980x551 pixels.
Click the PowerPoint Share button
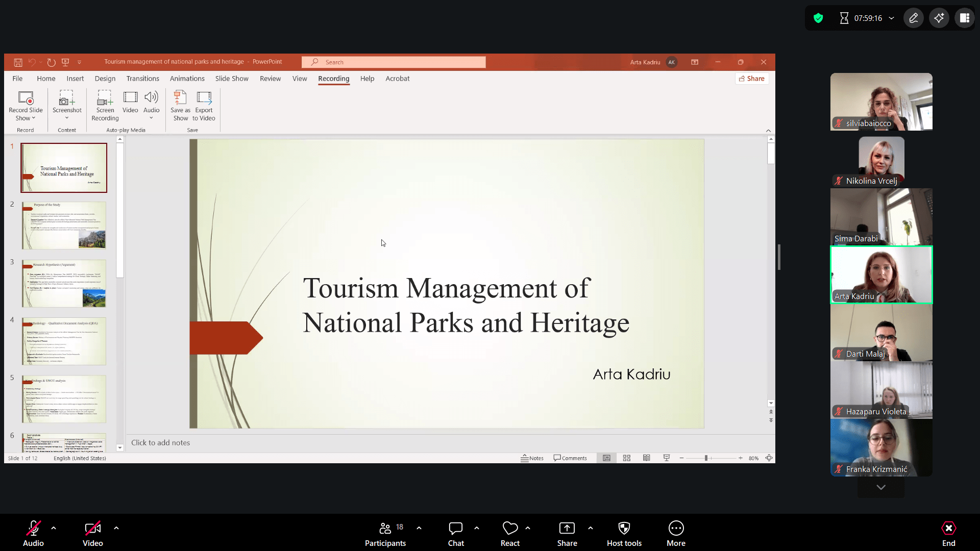tap(752, 79)
